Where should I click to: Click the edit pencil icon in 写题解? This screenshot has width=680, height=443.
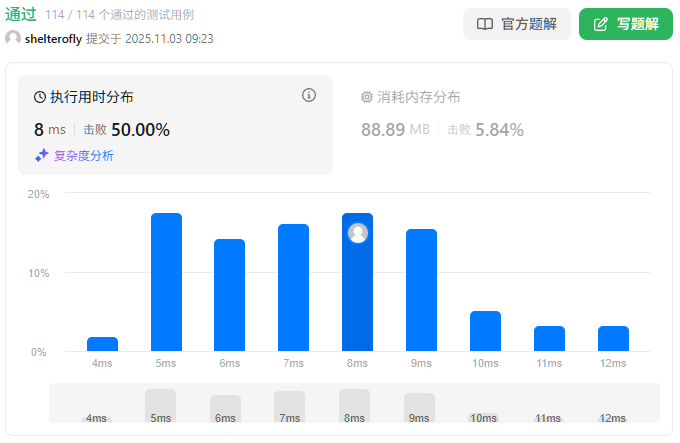pos(601,24)
